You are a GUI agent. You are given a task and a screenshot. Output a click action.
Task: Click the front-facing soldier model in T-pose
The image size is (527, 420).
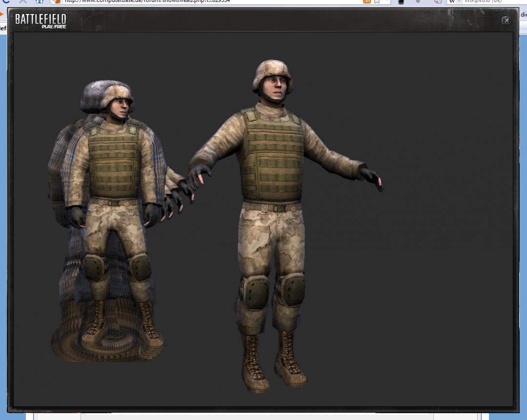(285, 226)
